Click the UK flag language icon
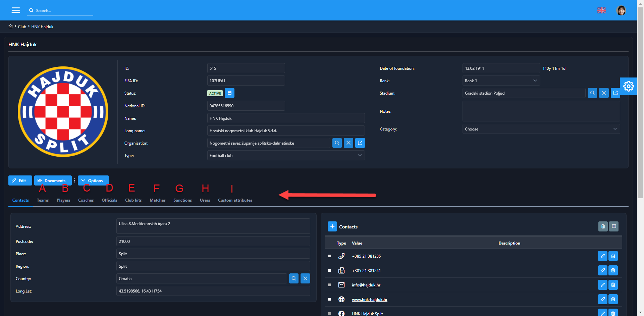The image size is (644, 316). [x=601, y=10]
